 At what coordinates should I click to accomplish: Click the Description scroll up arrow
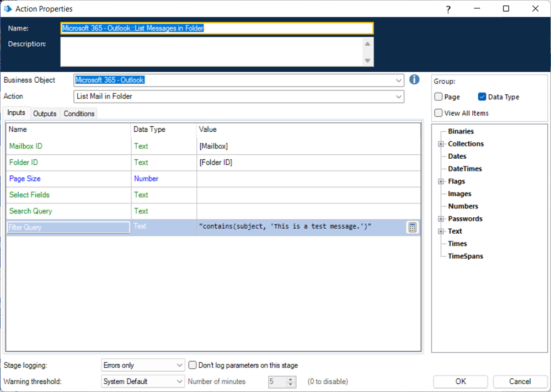tap(367, 44)
